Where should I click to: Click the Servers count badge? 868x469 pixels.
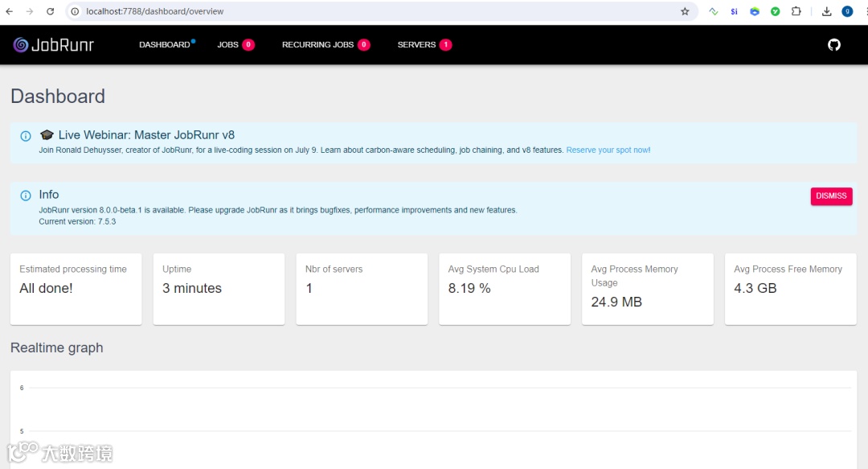tap(445, 45)
